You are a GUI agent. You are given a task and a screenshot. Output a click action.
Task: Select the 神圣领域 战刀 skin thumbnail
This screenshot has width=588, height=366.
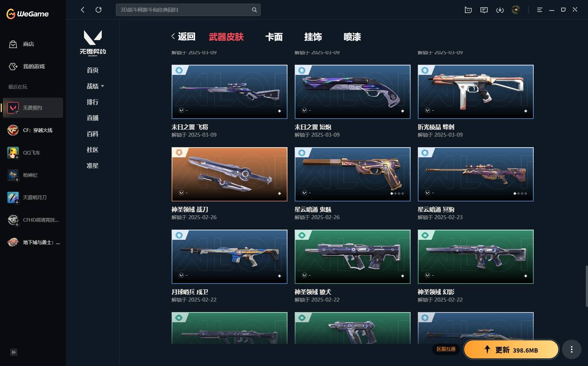pos(230,174)
